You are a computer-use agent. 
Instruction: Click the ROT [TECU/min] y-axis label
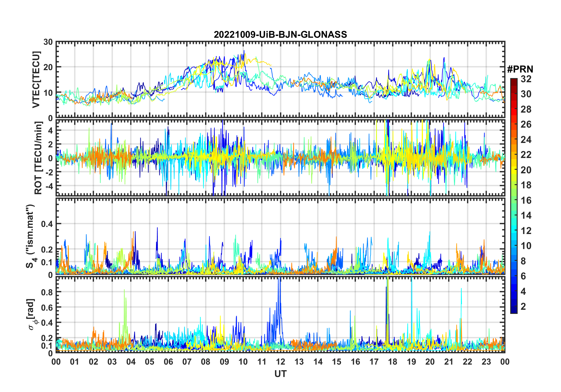(38, 158)
